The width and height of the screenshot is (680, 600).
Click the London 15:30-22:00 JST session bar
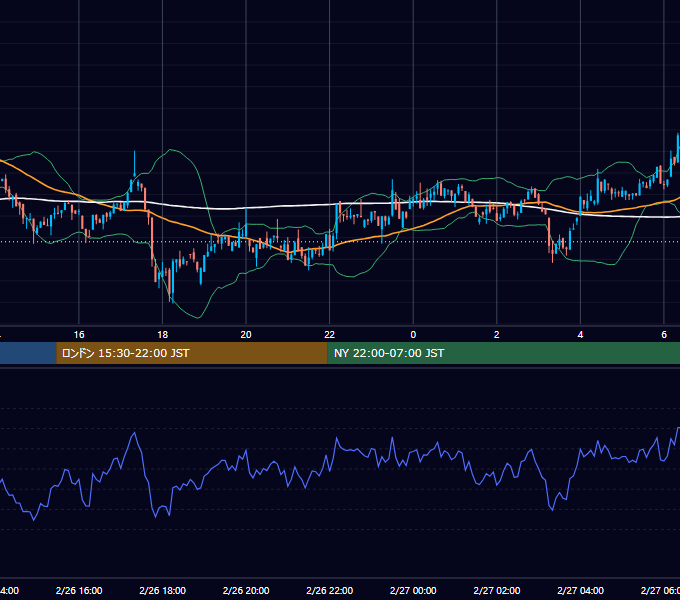point(192,353)
